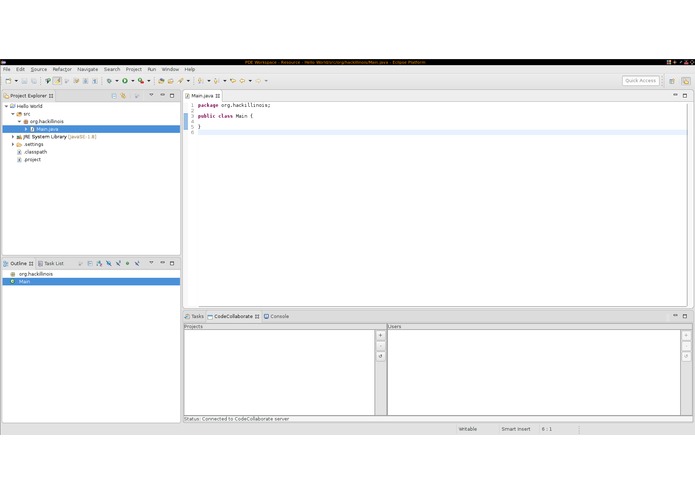Click the Quick Access search field

click(x=640, y=81)
